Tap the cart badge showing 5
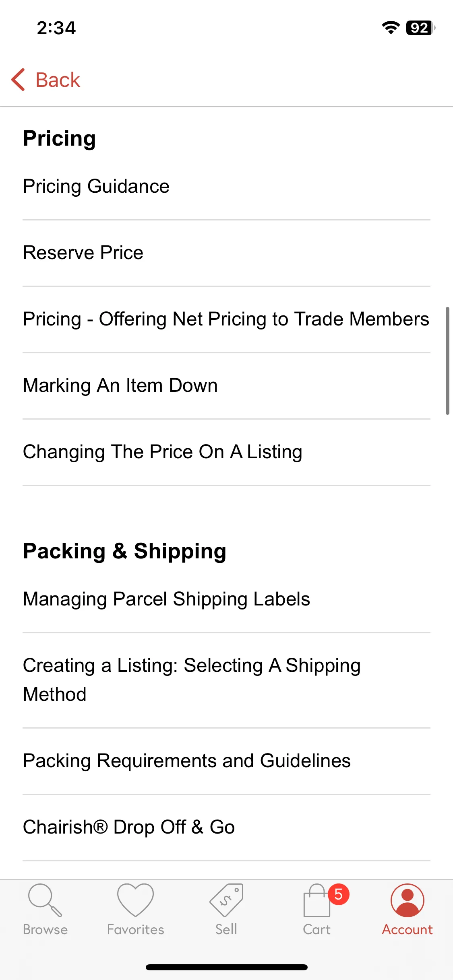453x980 pixels. pos(338,894)
